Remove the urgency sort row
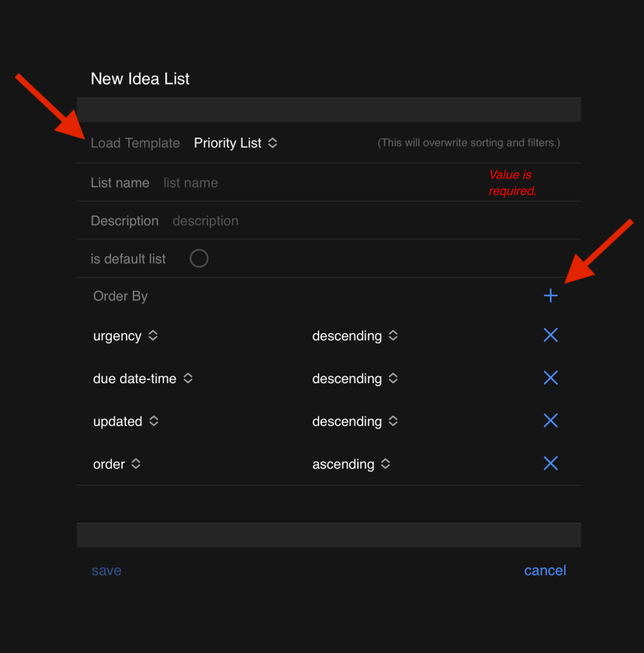The width and height of the screenshot is (644, 653). 550,335
